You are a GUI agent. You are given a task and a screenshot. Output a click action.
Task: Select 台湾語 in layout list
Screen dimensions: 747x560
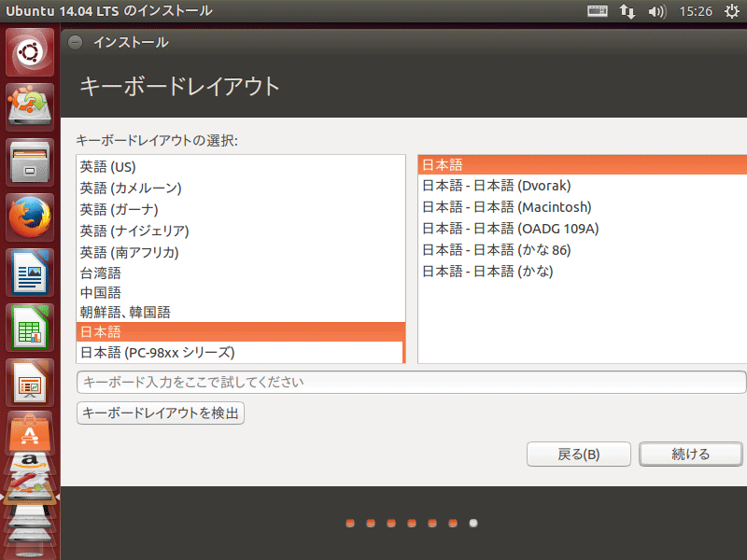(240, 273)
